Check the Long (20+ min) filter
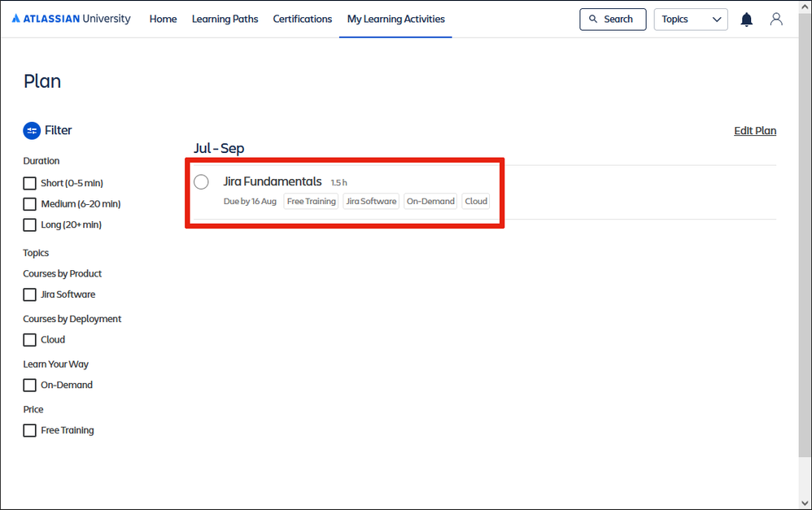This screenshot has height=510, width=812. tap(29, 224)
